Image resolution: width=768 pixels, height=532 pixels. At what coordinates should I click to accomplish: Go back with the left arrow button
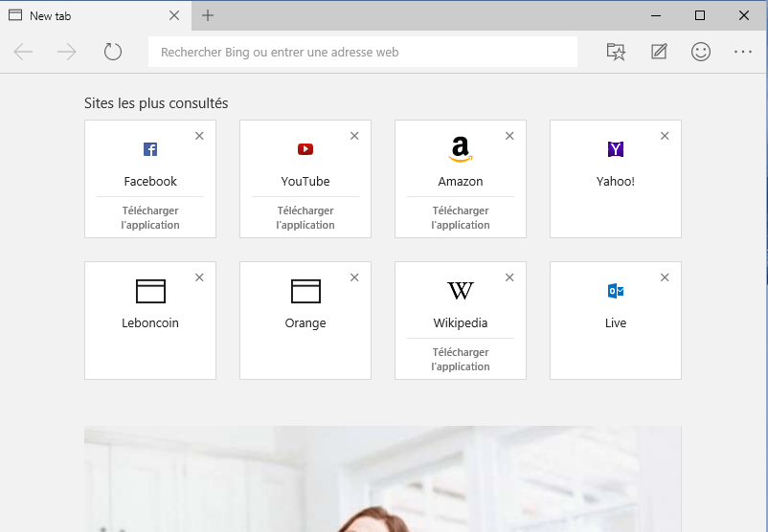click(x=23, y=52)
